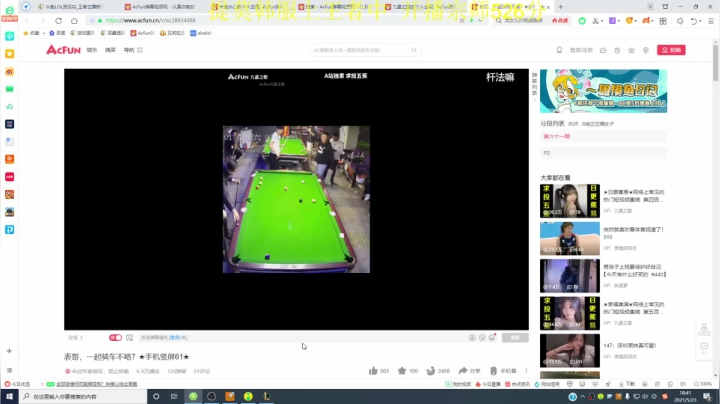The width and height of the screenshot is (720, 404).
Task: Click the AcFun logo
Action: [63, 50]
